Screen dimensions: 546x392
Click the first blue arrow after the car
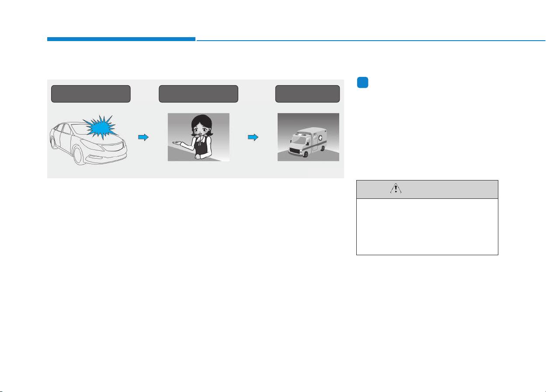pyautogui.click(x=143, y=137)
